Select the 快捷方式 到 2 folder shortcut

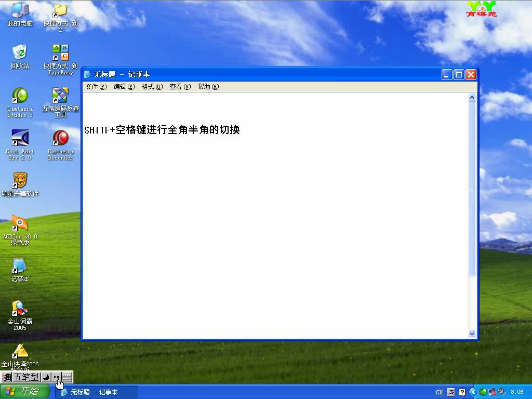click(60, 18)
